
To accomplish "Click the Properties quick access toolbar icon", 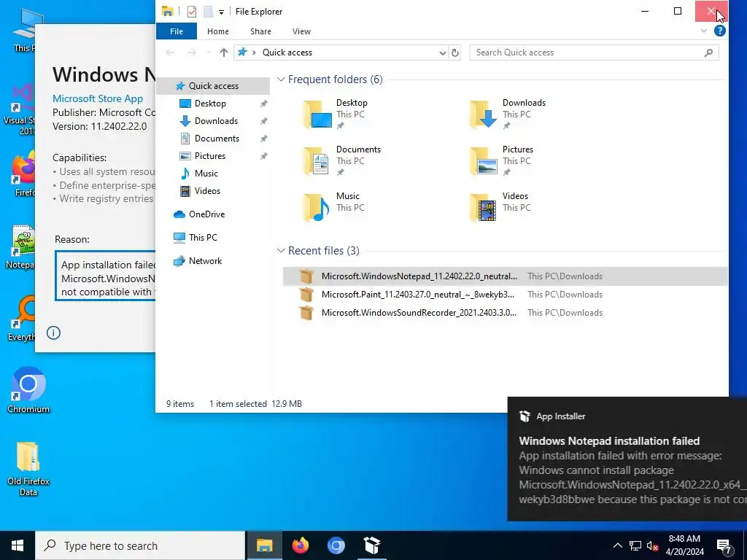I will [192, 12].
